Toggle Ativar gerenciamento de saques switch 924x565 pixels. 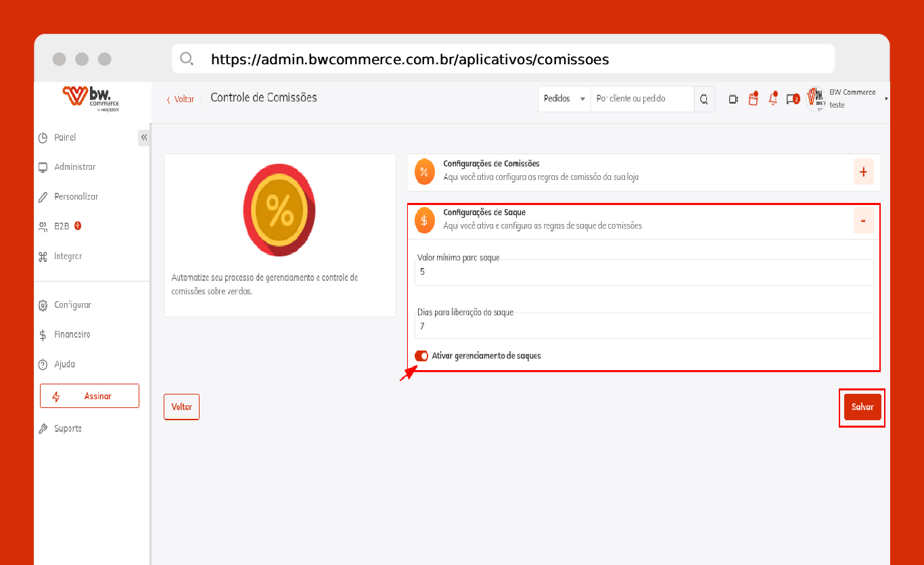pos(421,356)
